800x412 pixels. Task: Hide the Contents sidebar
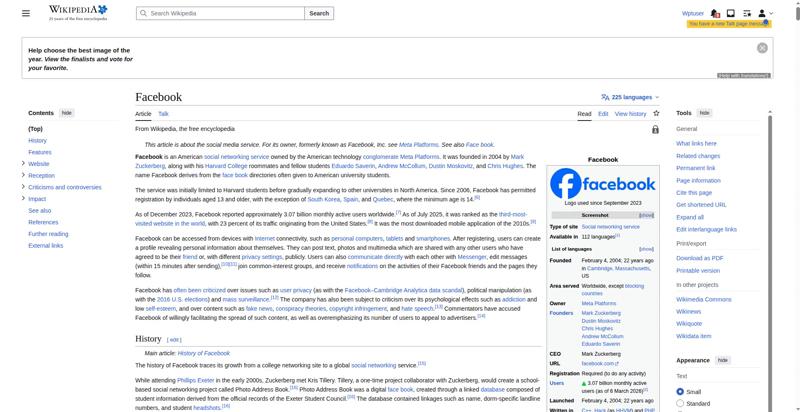pos(67,113)
